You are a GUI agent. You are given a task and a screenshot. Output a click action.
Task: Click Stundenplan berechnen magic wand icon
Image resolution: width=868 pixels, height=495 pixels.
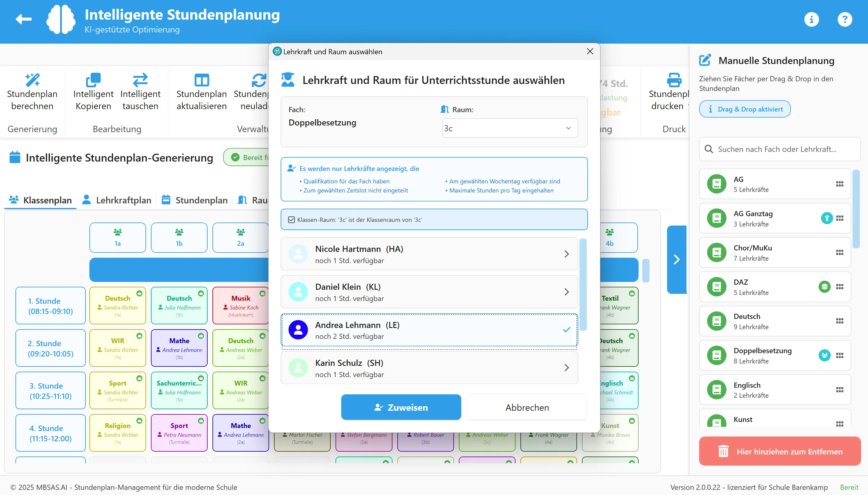(32, 80)
